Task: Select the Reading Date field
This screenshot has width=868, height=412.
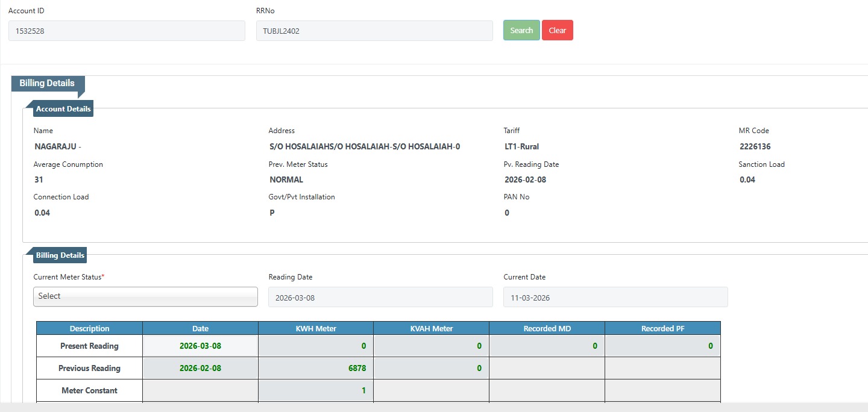Action: point(380,297)
